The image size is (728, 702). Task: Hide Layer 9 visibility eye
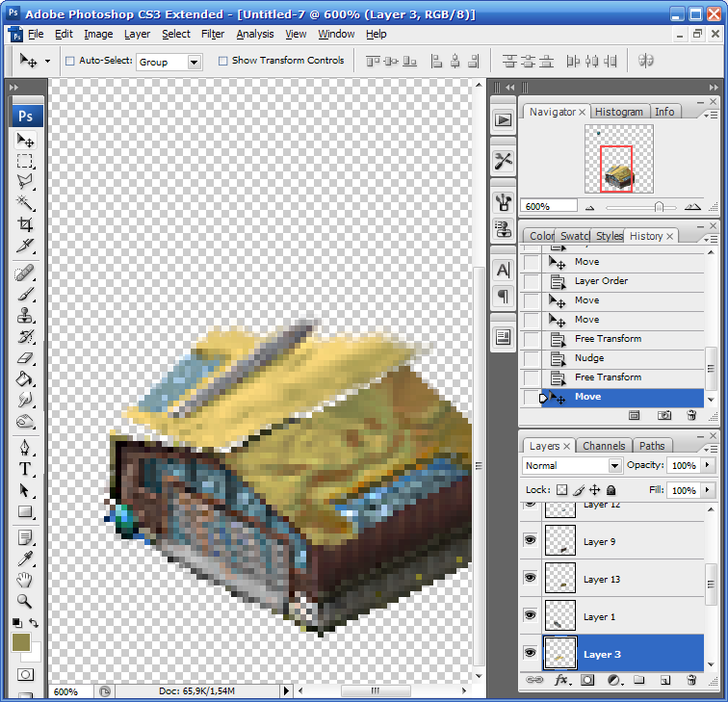click(x=531, y=540)
